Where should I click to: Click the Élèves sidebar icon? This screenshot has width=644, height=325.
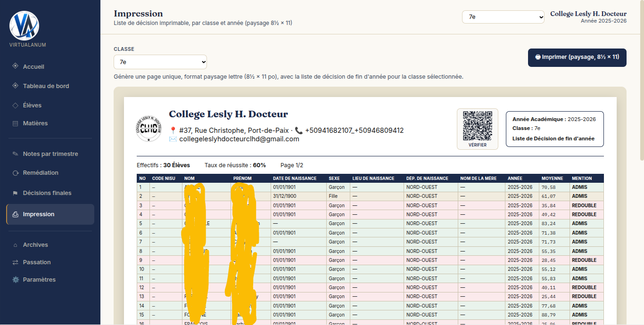(x=15, y=105)
